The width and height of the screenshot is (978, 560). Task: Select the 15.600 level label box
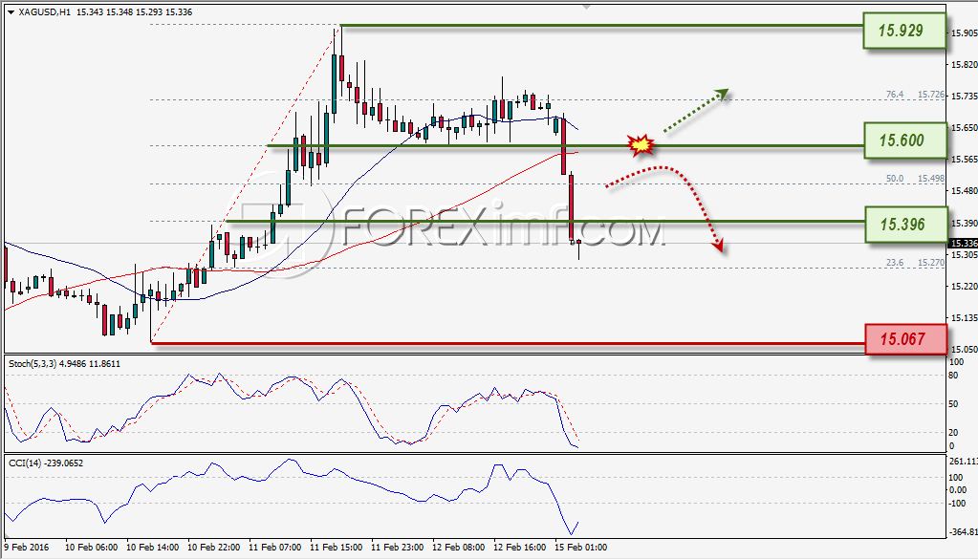coord(904,140)
